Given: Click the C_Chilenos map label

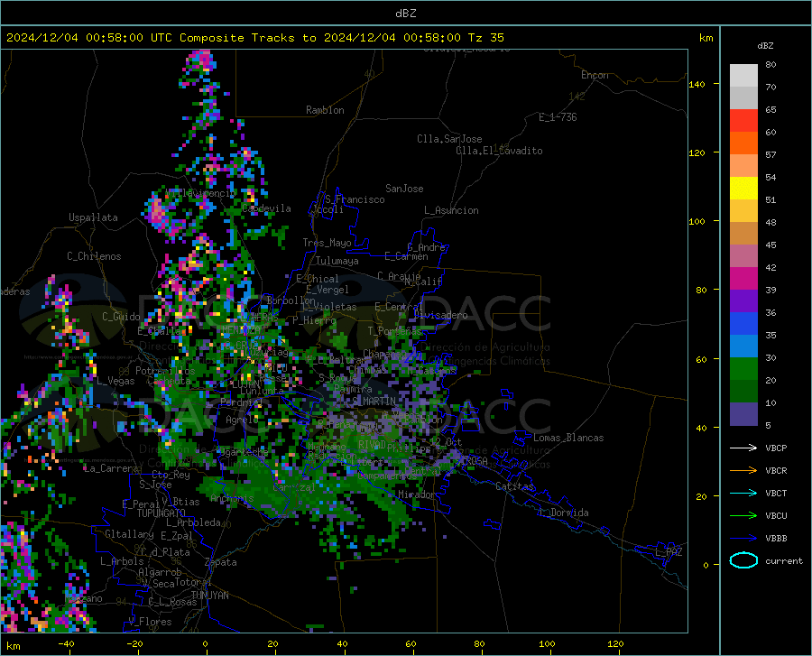Looking at the screenshot, I should (x=94, y=256).
